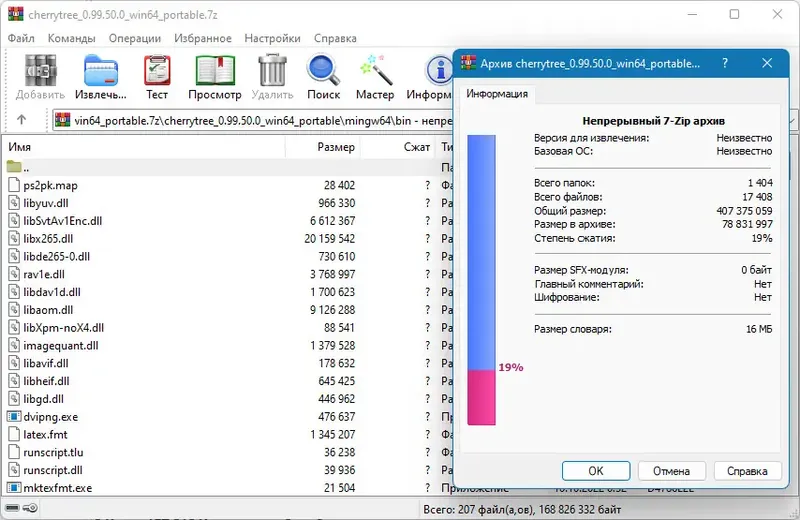The image size is (800, 520).
Task: Click the Отмена button
Action: [x=671, y=471]
